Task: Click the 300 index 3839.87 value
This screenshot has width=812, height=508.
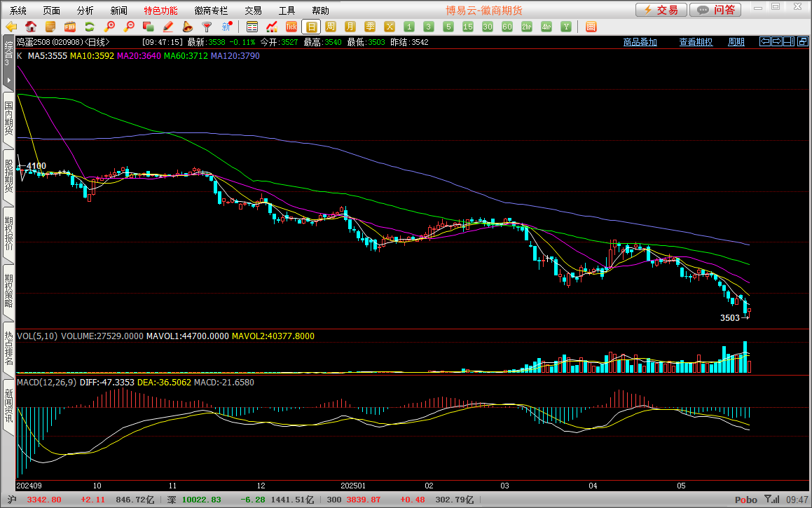Action: (x=364, y=500)
